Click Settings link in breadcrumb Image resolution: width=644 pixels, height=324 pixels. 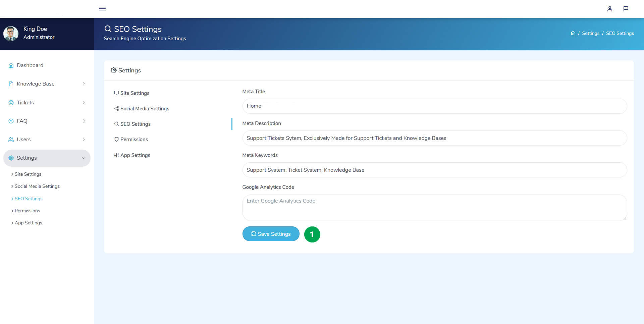[x=591, y=33]
